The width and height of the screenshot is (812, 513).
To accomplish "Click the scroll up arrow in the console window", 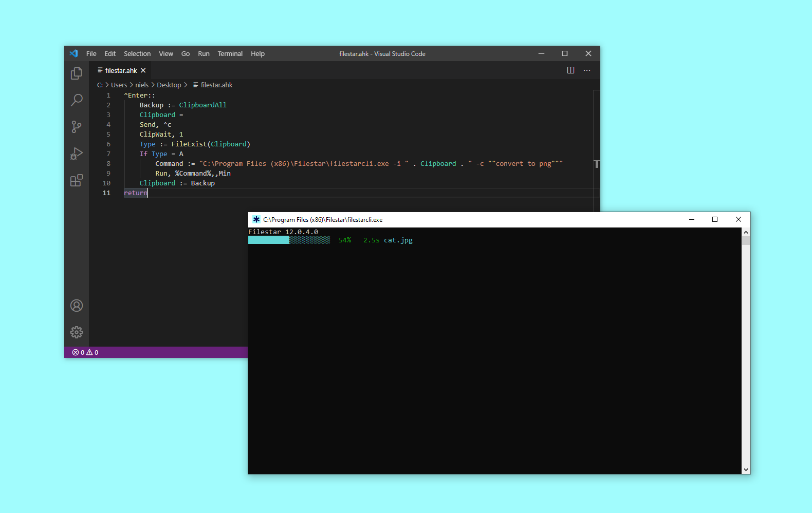I will [x=746, y=232].
